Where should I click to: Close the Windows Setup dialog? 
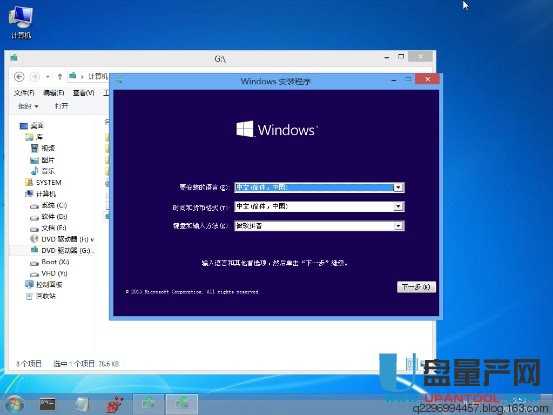pos(427,79)
